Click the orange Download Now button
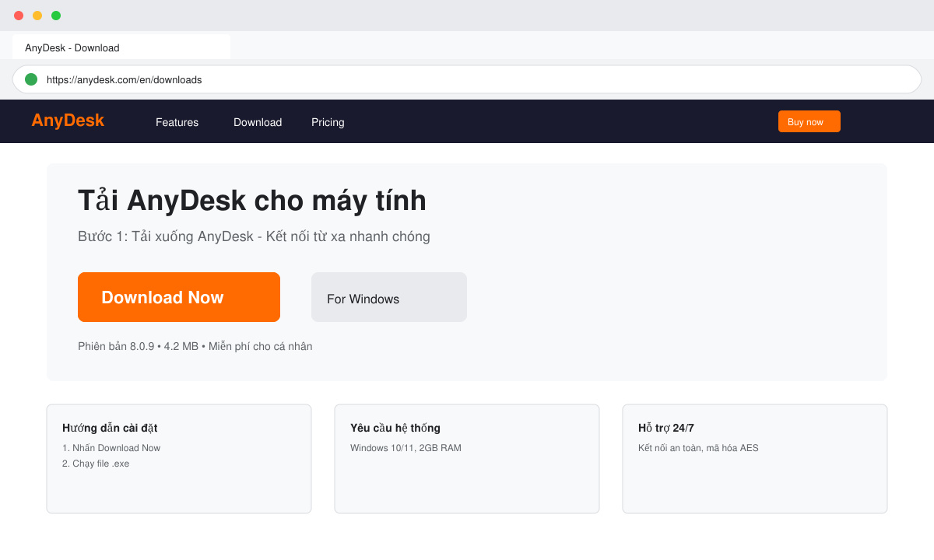Viewport: 934px width, 560px height. coord(179,297)
